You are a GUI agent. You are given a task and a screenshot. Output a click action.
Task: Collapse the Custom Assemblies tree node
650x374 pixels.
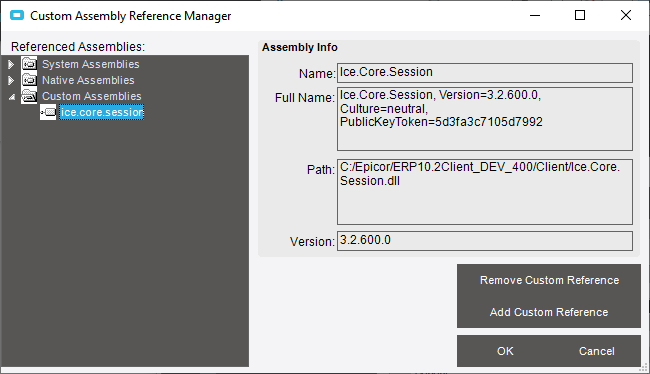tap(12, 97)
